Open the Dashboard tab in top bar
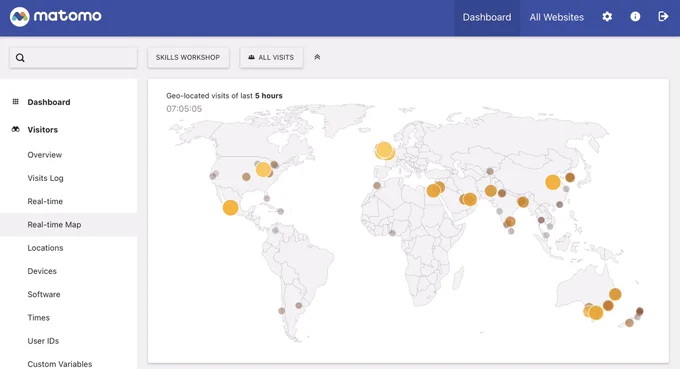Viewport: 680px width, 369px height. [x=487, y=17]
